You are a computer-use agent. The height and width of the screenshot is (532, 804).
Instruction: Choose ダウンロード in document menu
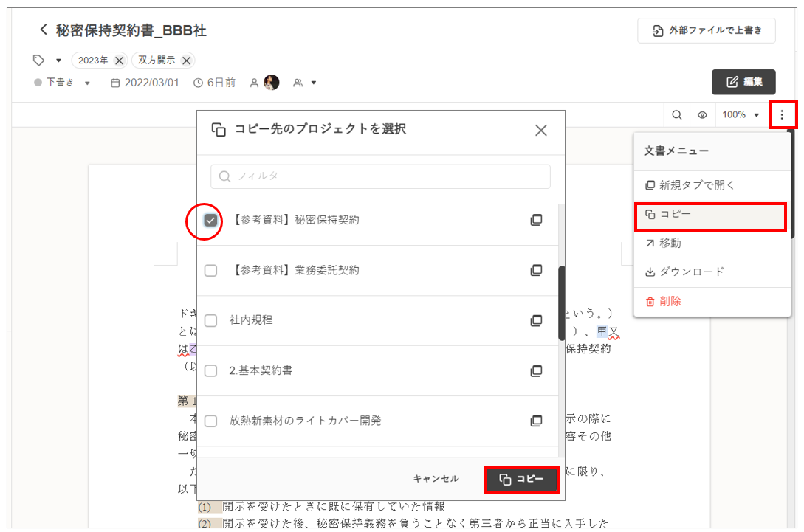coord(691,272)
